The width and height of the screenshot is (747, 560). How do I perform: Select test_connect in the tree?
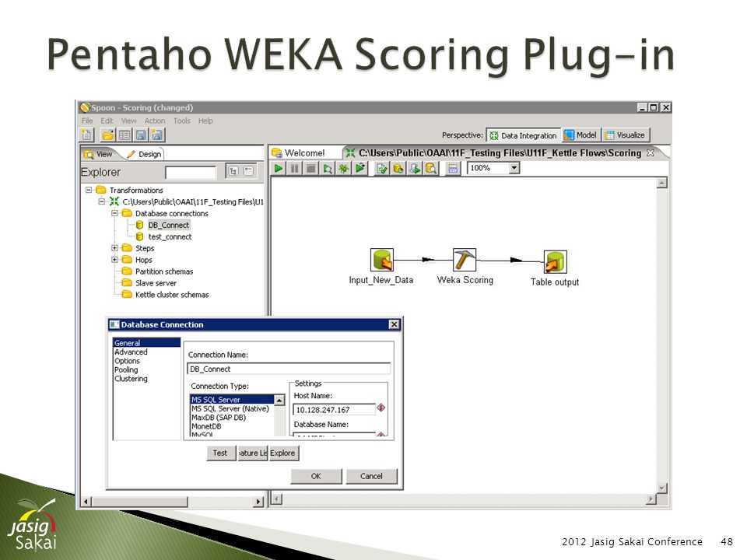pyautogui.click(x=170, y=236)
